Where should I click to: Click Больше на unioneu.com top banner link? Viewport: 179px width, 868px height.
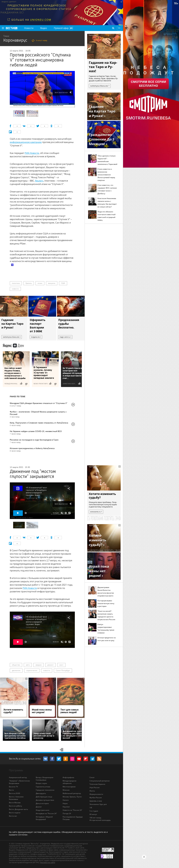point(29,20)
